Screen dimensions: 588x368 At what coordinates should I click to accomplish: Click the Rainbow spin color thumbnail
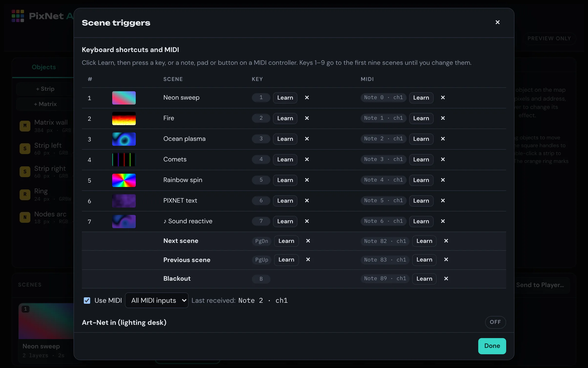[x=124, y=180]
